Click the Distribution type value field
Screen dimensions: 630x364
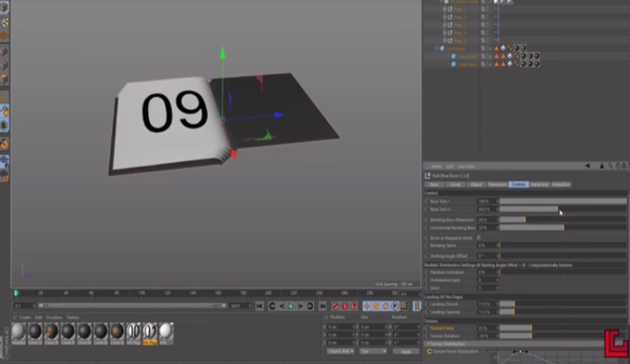487,280
